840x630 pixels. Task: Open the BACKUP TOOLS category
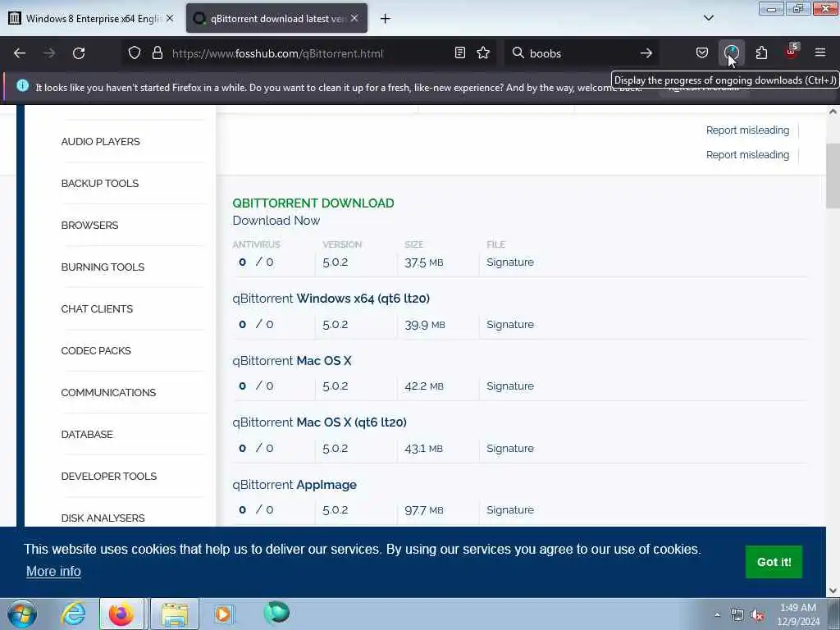point(99,183)
